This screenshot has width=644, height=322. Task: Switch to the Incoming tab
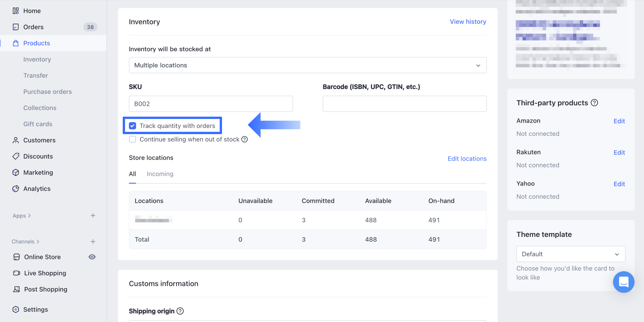tap(160, 174)
